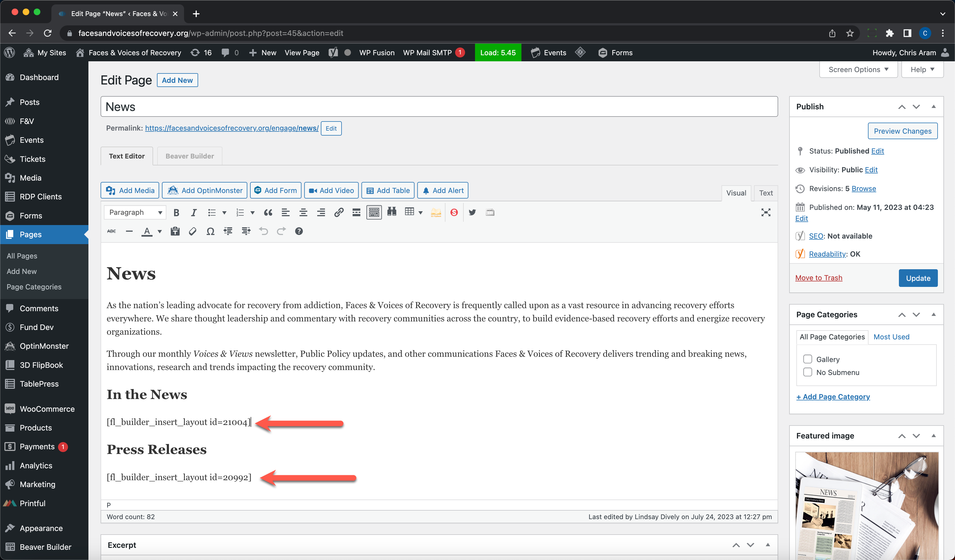The width and height of the screenshot is (955, 560).
Task: Click the blue Update button
Action: coord(918,278)
